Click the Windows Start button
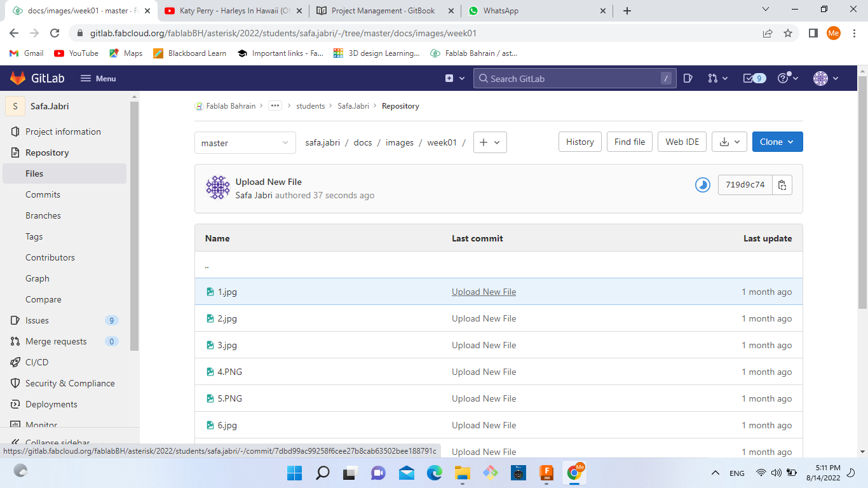This screenshot has height=488, width=868. point(294,473)
